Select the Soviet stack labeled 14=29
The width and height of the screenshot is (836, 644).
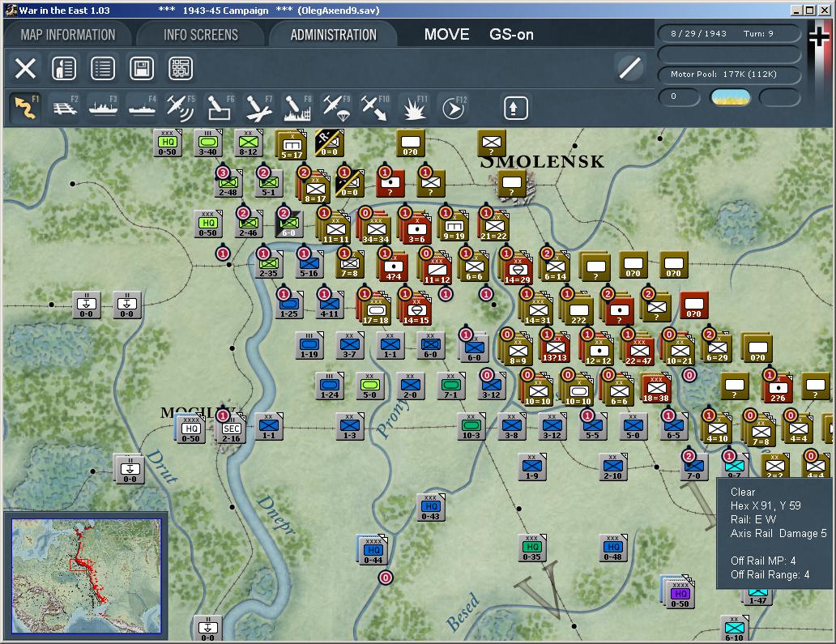click(517, 269)
